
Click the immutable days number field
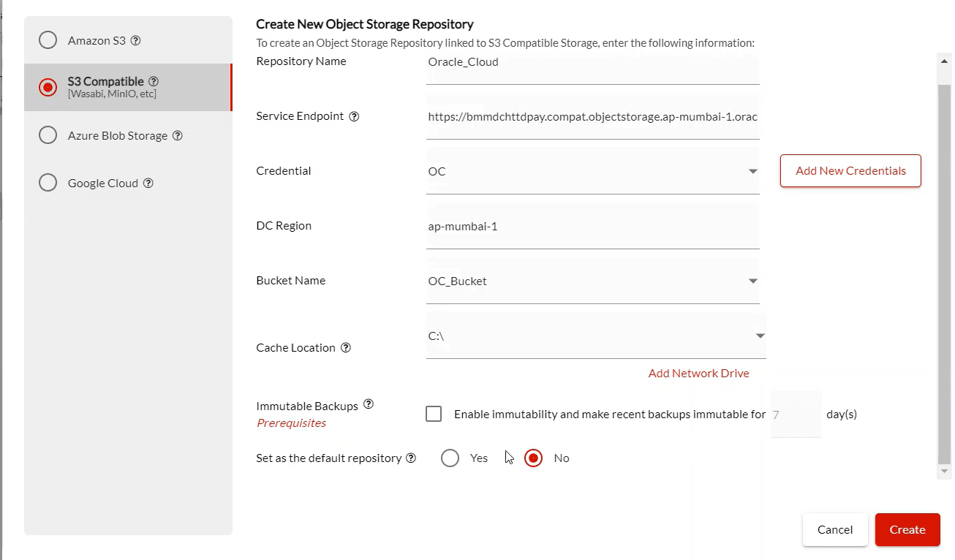796,414
